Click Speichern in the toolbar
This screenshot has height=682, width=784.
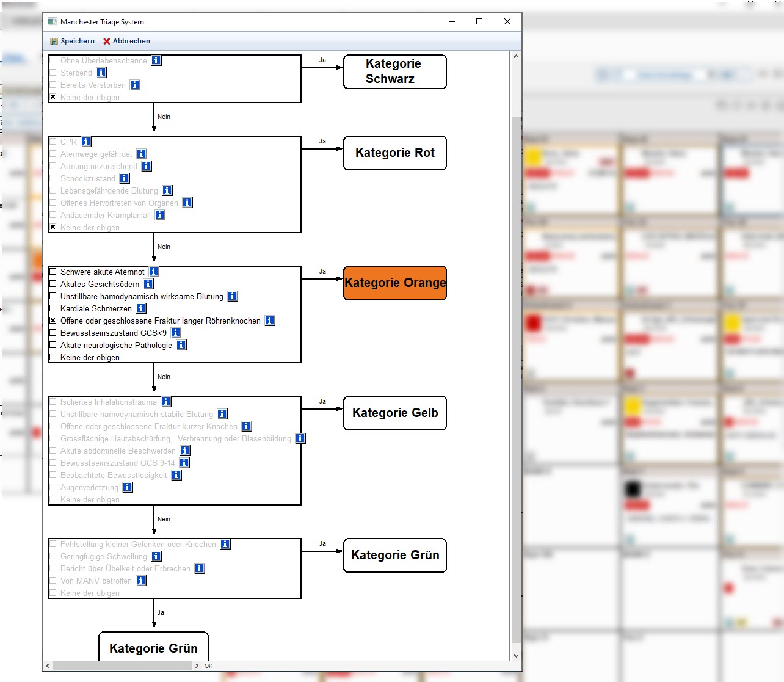pos(73,41)
